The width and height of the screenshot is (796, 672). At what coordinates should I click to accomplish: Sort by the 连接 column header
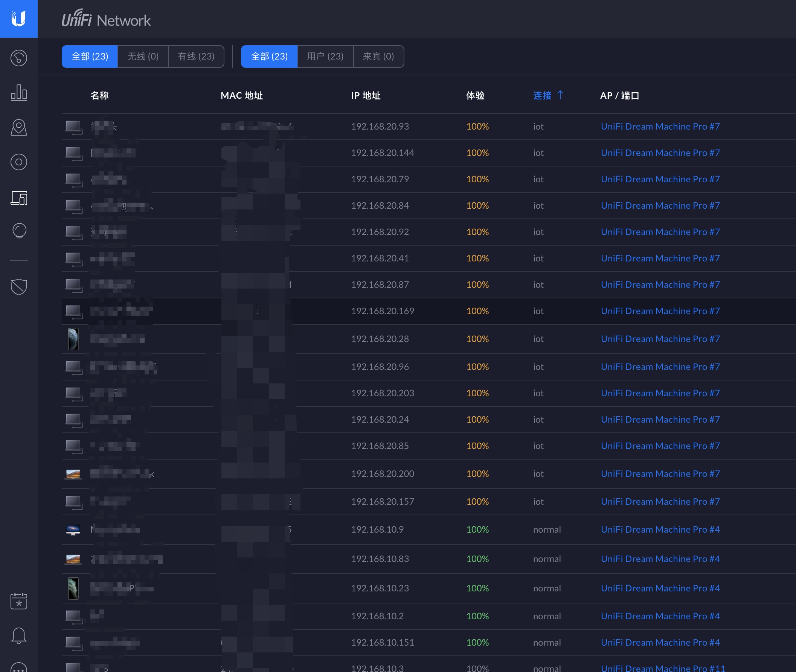(x=542, y=95)
